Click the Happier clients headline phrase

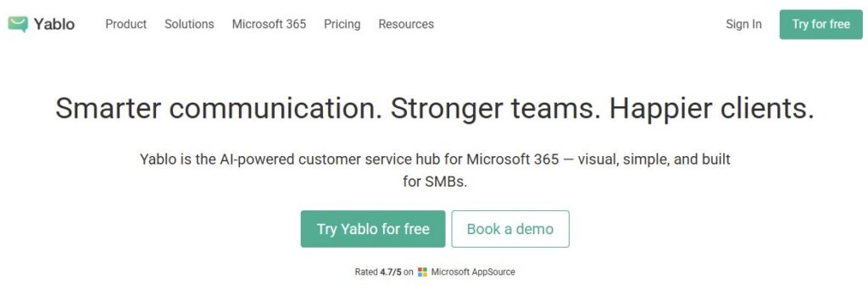click(x=712, y=108)
